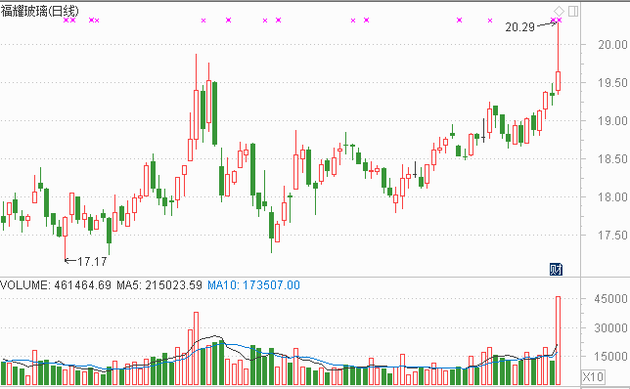The height and width of the screenshot is (389, 630).
Task: Click the 福耀玻璃(日线) chart title
Action: tap(40, 10)
